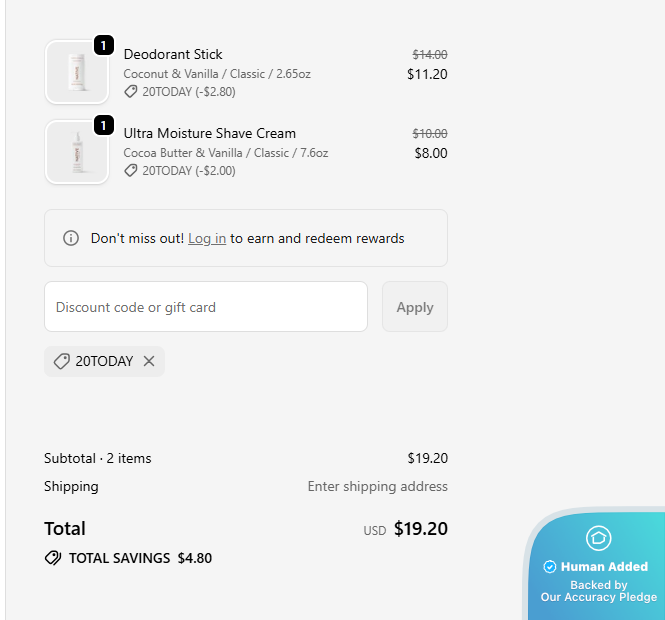Click the discount tag icon under Shave Cream
This screenshot has height=620, width=665.
pos(131,171)
